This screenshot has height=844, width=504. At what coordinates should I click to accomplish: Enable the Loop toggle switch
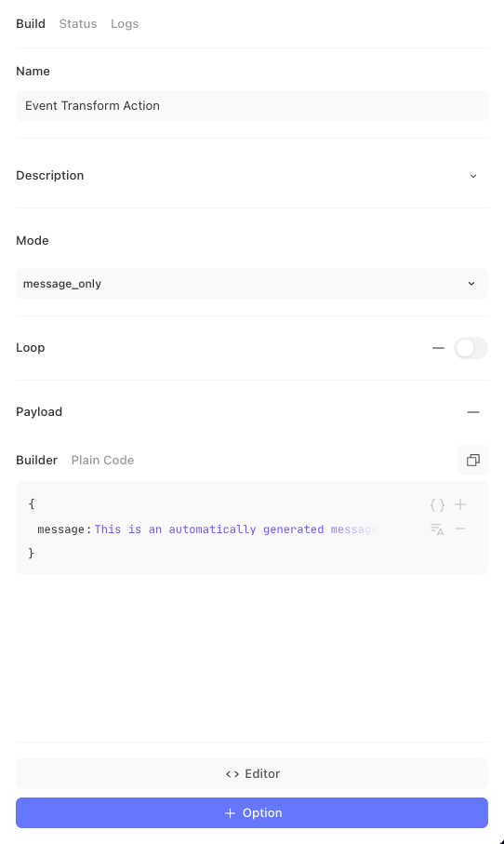point(471,348)
